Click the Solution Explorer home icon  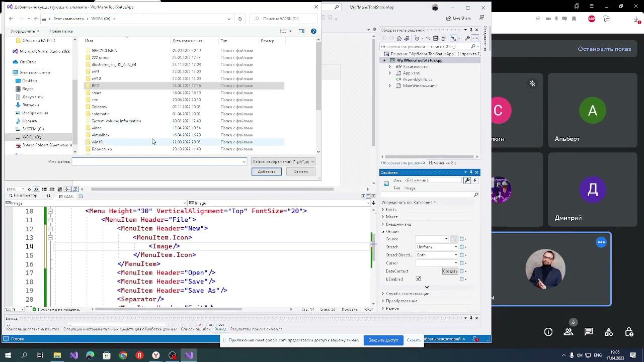(399, 38)
